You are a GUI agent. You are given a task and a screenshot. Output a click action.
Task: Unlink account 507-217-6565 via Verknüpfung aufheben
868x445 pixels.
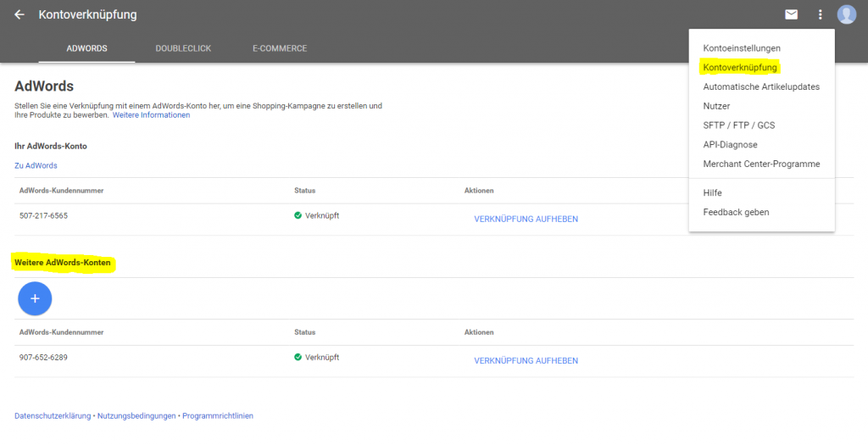coord(526,220)
